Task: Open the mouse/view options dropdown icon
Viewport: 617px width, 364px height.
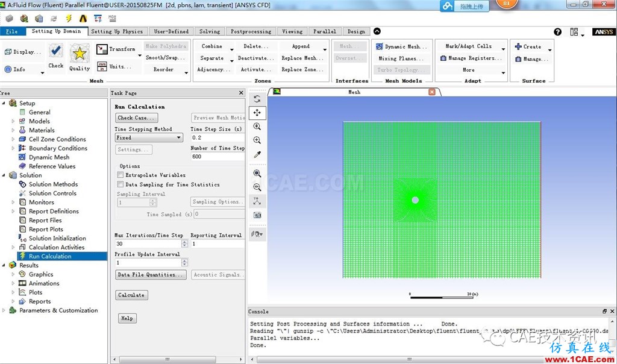Action: pyautogui.click(x=257, y=234)
